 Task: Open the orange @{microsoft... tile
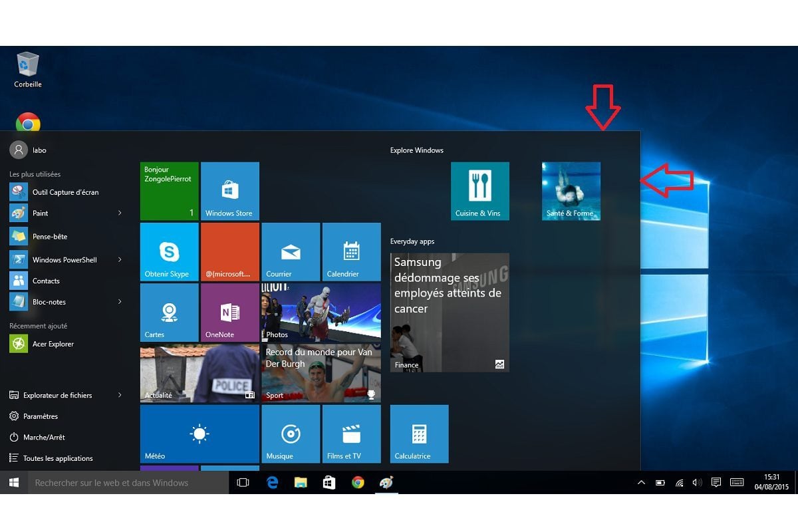[x=230, y=251]
